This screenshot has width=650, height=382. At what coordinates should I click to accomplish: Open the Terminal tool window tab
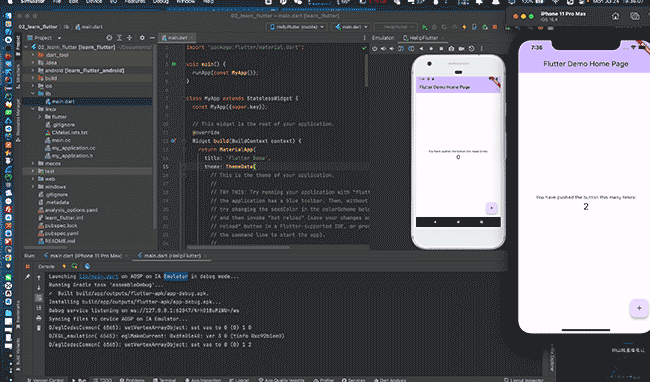(165, 380)
